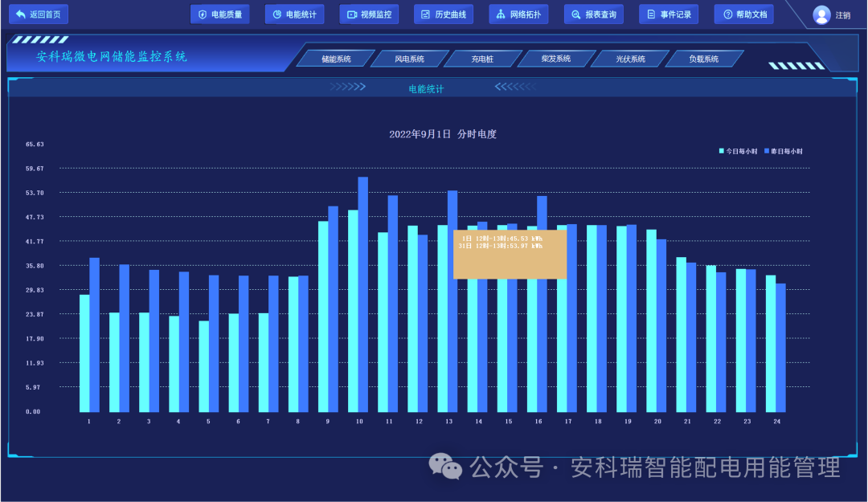Click the system title 安科瑞微电网储能监控系统
The width and height of the screenshot is (868, 502).
coord(111,56)
